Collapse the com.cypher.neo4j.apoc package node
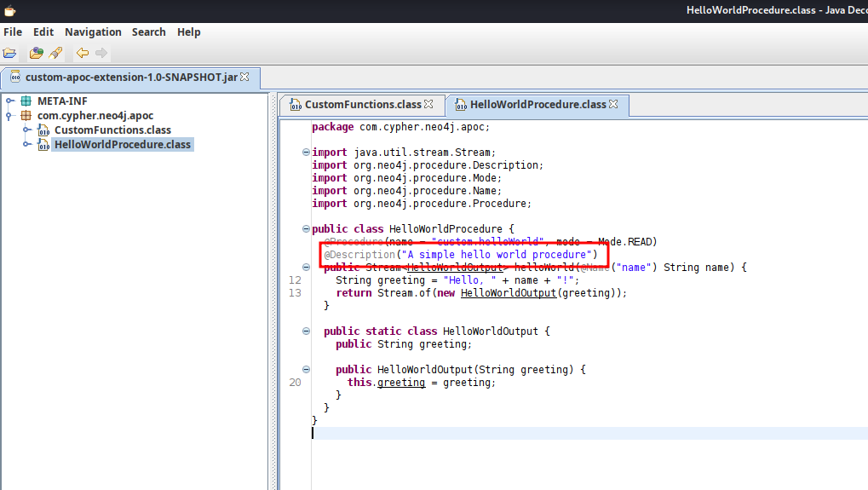Viewport: 868px width, 490px height. click(10, 115)
